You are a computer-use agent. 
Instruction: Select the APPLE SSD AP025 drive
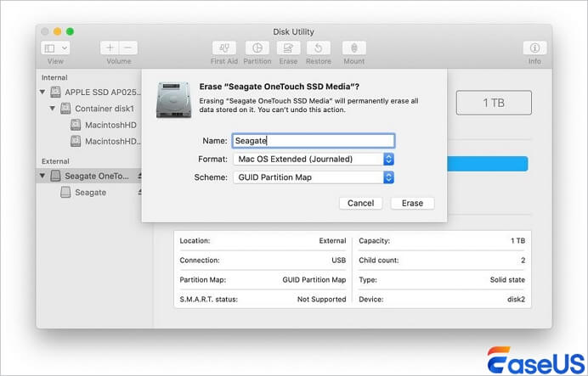click(90, 92)
